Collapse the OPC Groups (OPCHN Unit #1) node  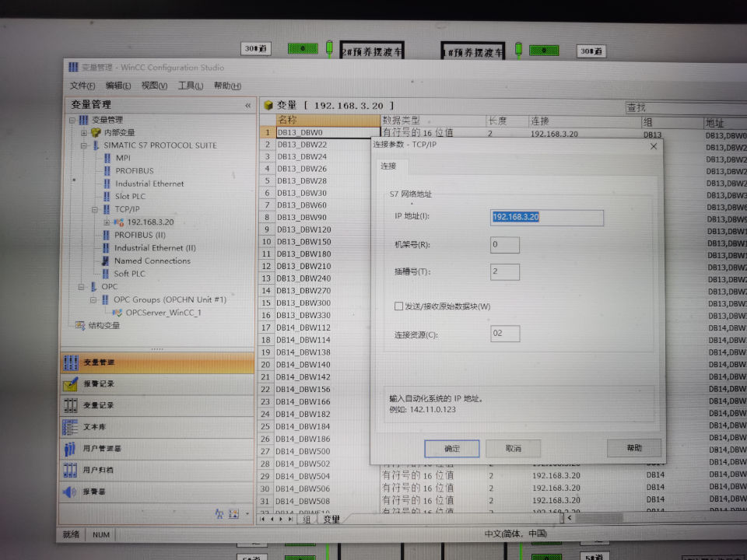click(x=93, y=300)
